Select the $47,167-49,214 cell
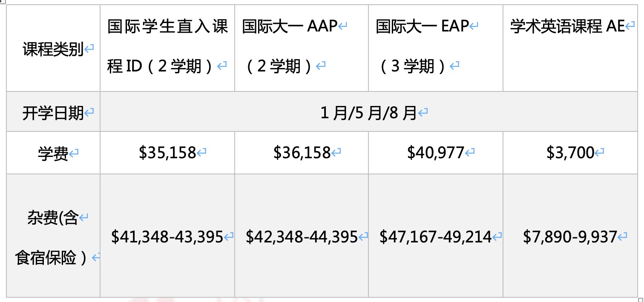This screenshot has height=302, width=644. point(435,237)
